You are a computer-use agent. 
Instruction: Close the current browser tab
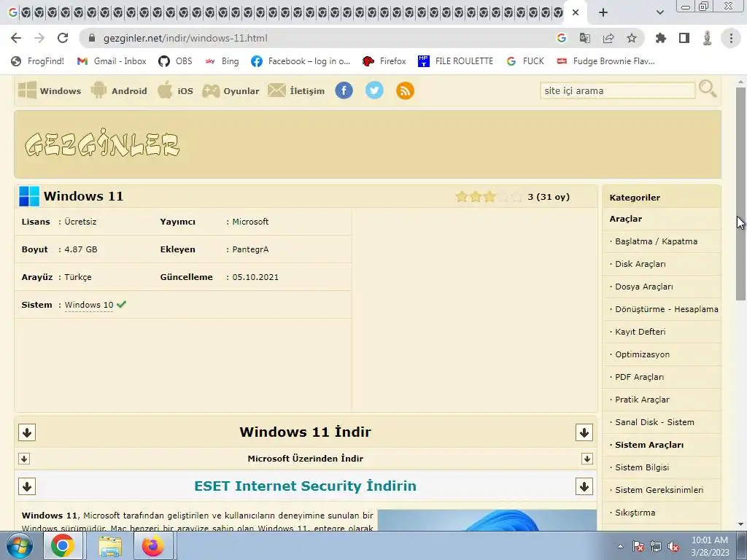pos(576,12)
